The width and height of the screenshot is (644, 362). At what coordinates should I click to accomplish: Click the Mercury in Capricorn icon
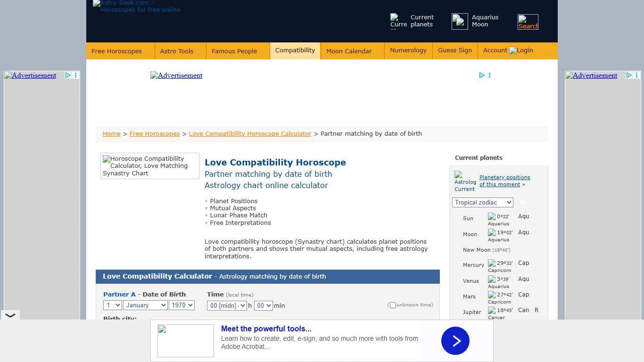(491, 263)
